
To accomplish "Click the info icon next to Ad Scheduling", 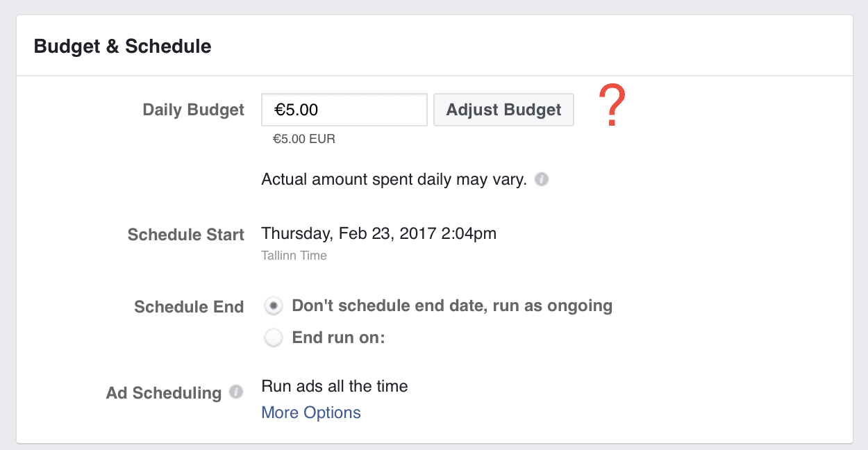I will [237, 392].
